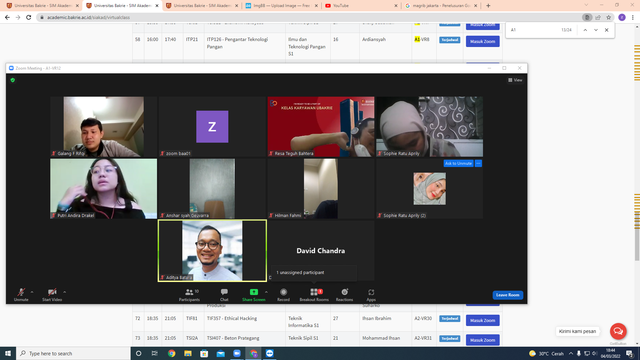Open video options arrow next to Start Video

coord(64,292)
